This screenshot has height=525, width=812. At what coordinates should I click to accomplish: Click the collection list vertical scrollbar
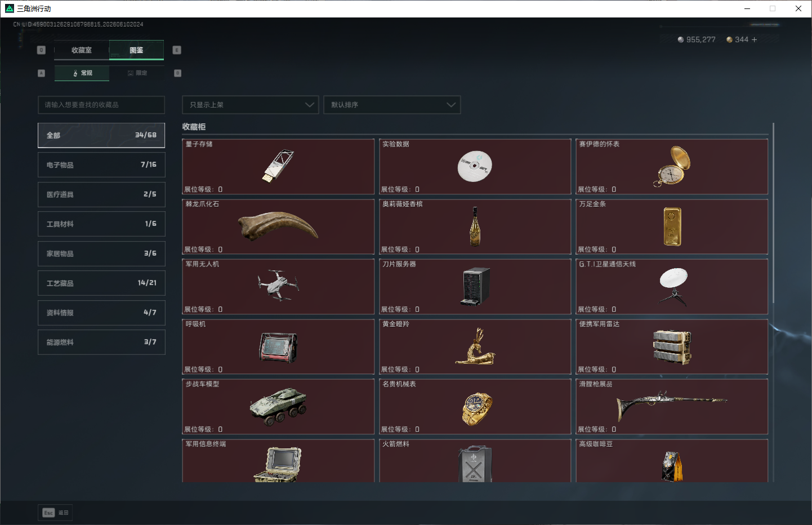coord(774,213)
